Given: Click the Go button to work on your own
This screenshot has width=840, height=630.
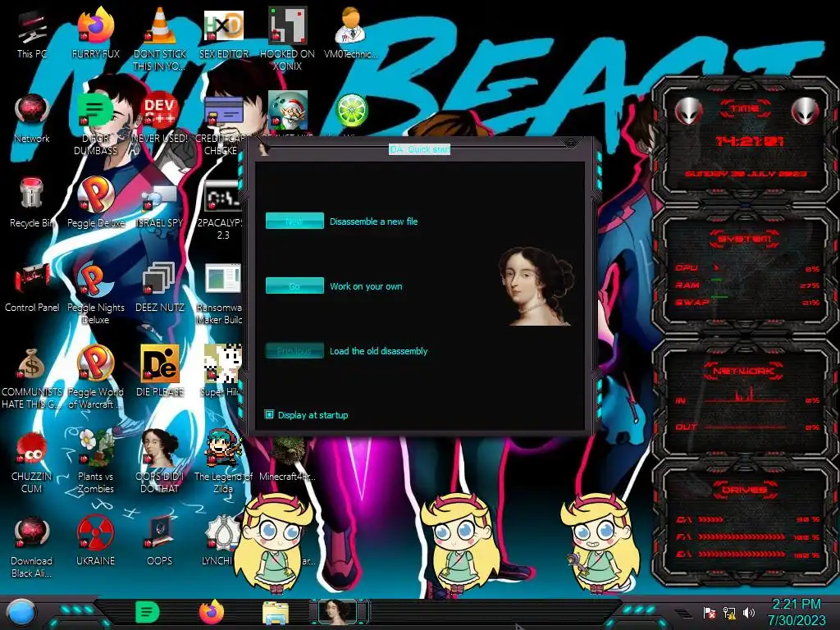Looking at the screenshot, I should click(294, 285).
